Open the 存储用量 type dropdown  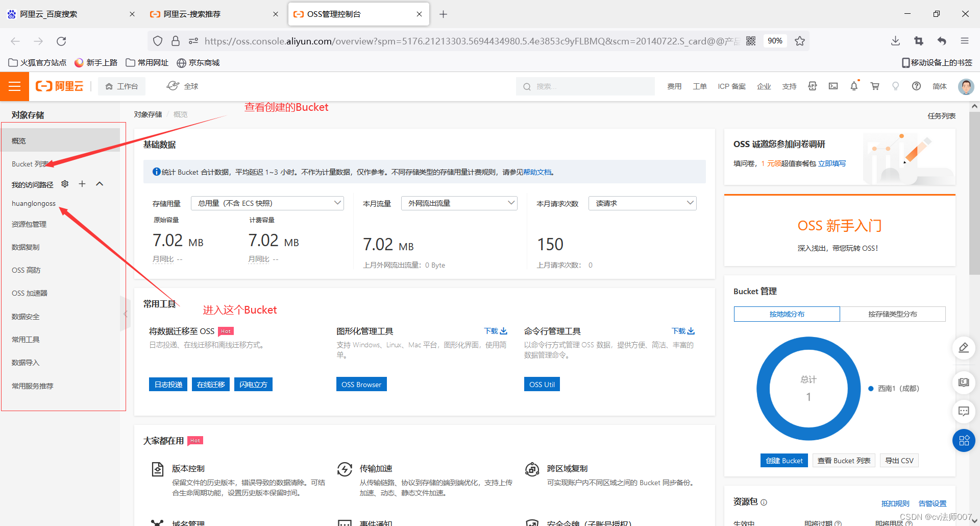tap(267, 203)
